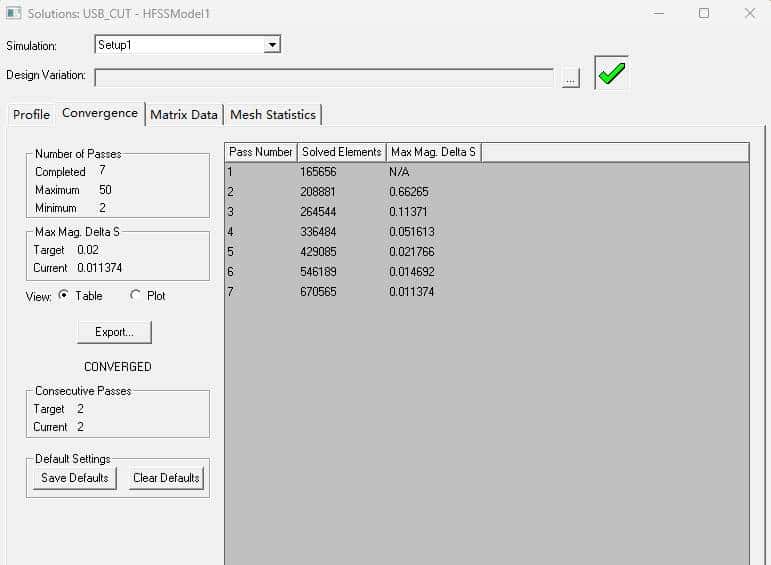Click the Design Variation text field
771x565 pixels.
323,77
